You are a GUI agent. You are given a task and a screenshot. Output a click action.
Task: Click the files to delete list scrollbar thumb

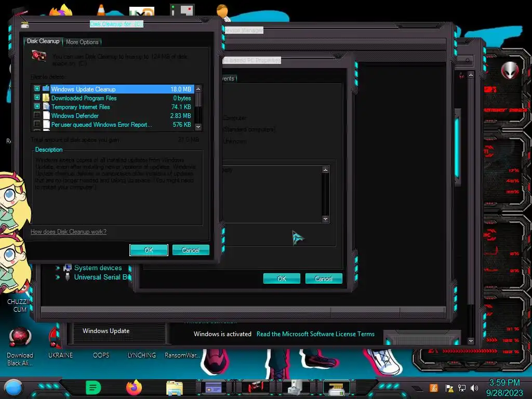tap(198, 100)
